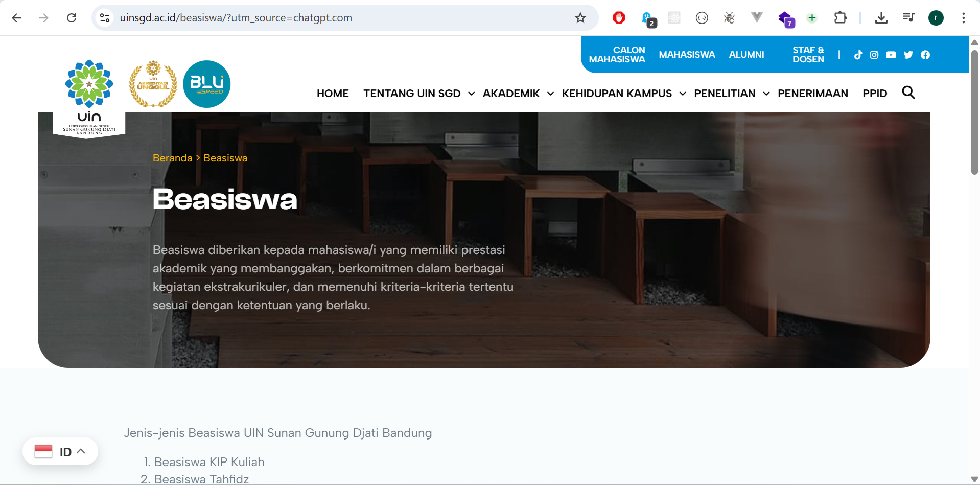Click the CALON MAHASISWA link

tap(617, 55)
